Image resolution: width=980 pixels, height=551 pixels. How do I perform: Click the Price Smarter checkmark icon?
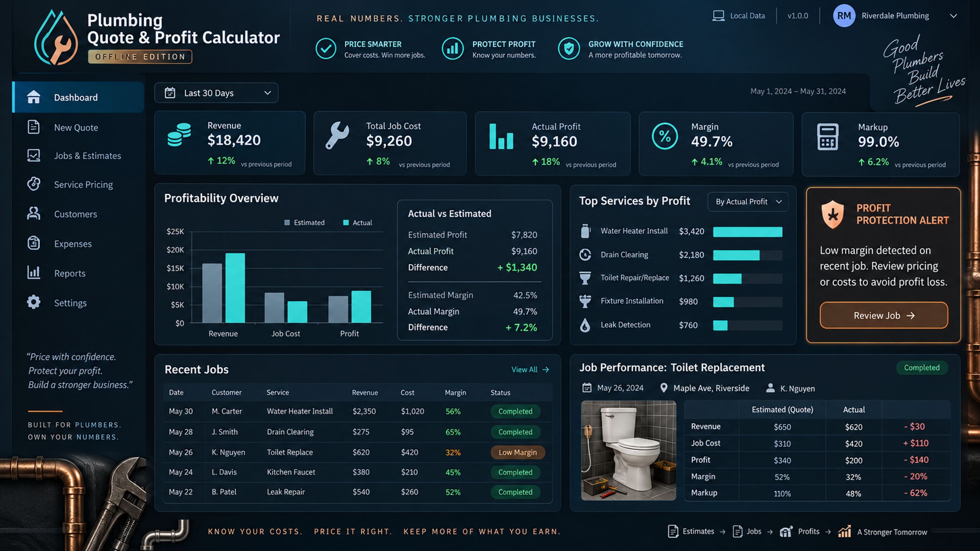pyautogui.click(x=326, y=49)
